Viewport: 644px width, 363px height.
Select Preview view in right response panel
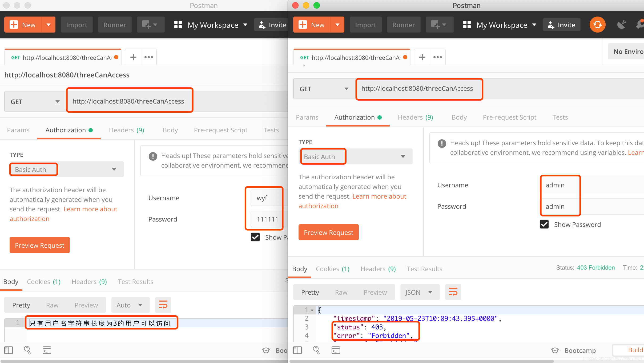click(375, 292)
